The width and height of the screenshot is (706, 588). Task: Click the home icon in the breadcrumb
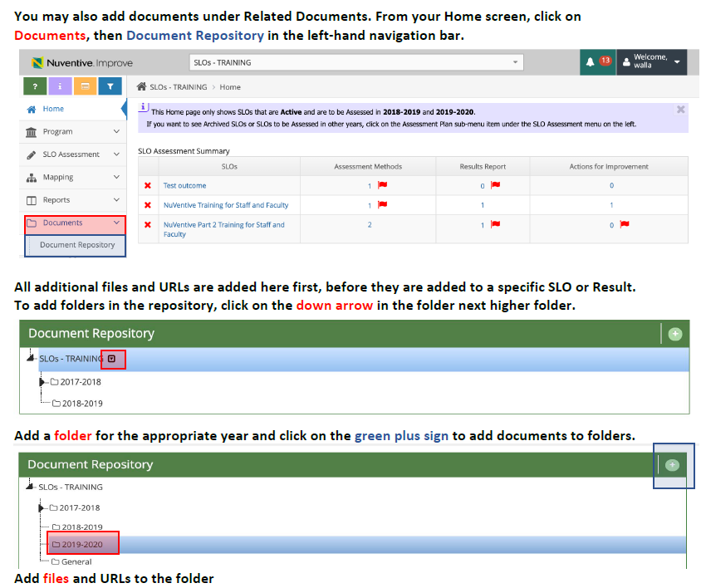pos(142,86)
